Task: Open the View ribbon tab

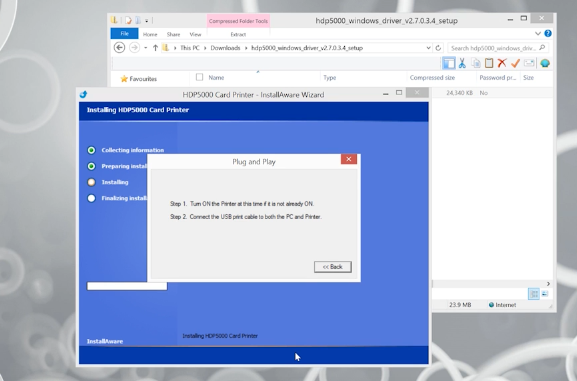Action: (195, 34)
